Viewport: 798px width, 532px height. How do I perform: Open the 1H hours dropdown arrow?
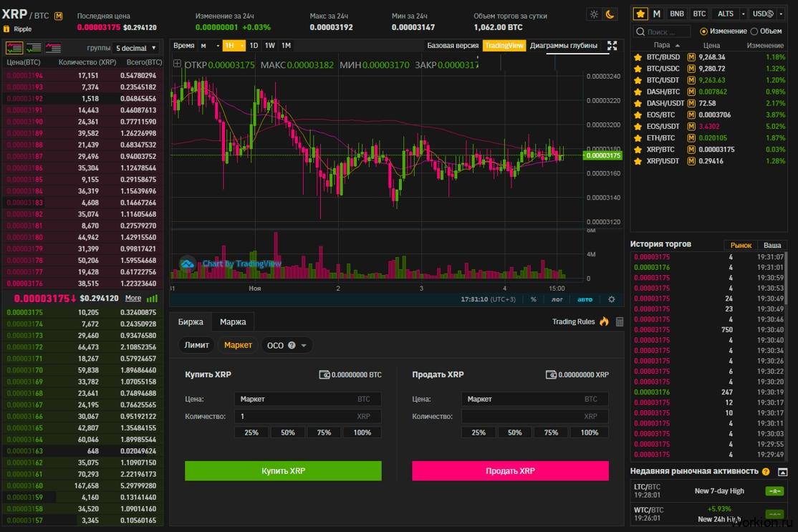(x=241, y=46)
